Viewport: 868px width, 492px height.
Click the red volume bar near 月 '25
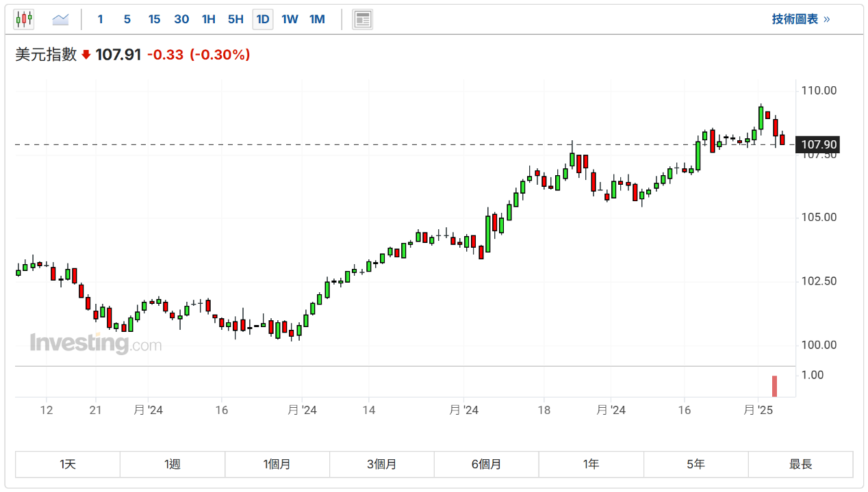click(775, 386)
